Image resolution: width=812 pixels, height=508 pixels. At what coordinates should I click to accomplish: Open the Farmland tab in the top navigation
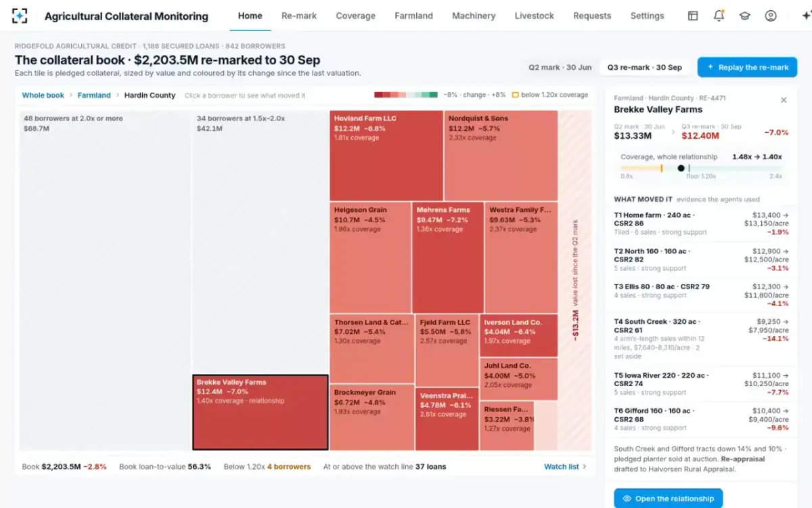click(x=414, y=16)
